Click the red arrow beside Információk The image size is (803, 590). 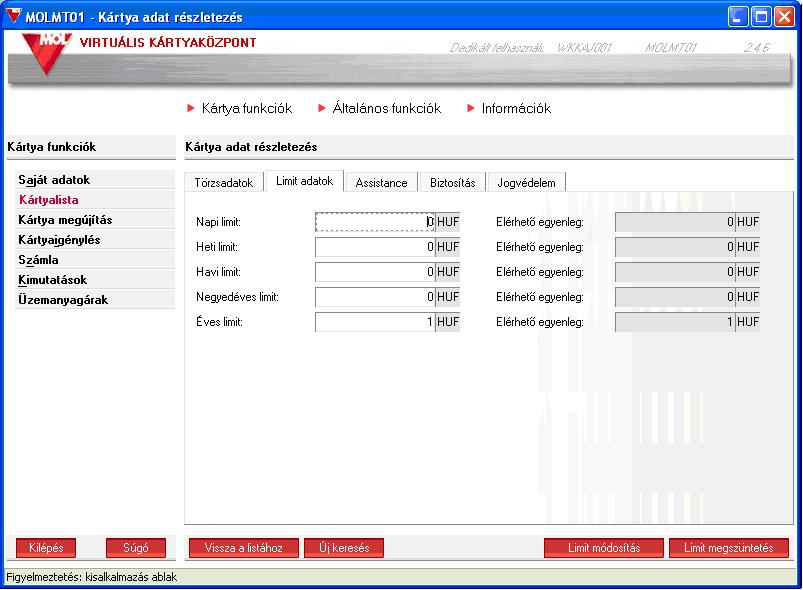pos(471,108)
